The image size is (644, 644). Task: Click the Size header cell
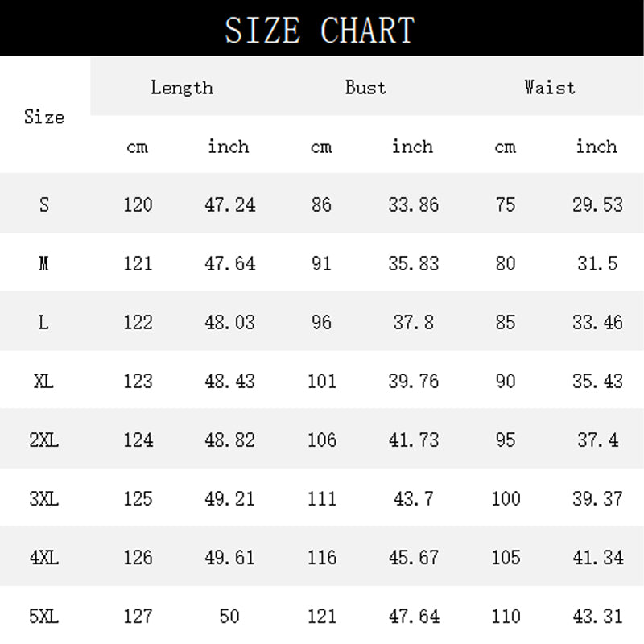click(x=44, y=117)
